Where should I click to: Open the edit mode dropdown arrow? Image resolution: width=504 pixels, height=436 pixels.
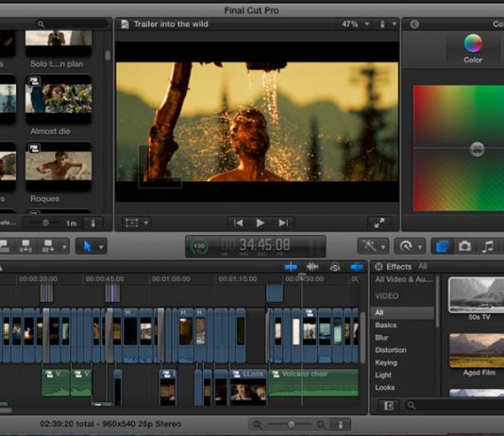(64, 247)
